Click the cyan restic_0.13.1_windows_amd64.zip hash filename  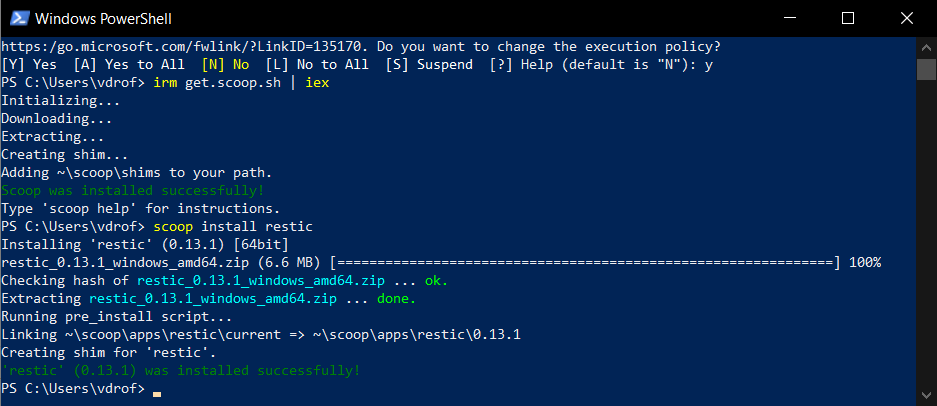[x=261, y=280]
